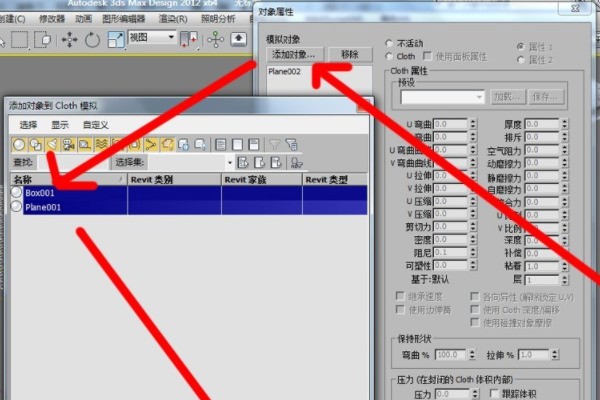Click the 添加对象... button

coord(292,53)
